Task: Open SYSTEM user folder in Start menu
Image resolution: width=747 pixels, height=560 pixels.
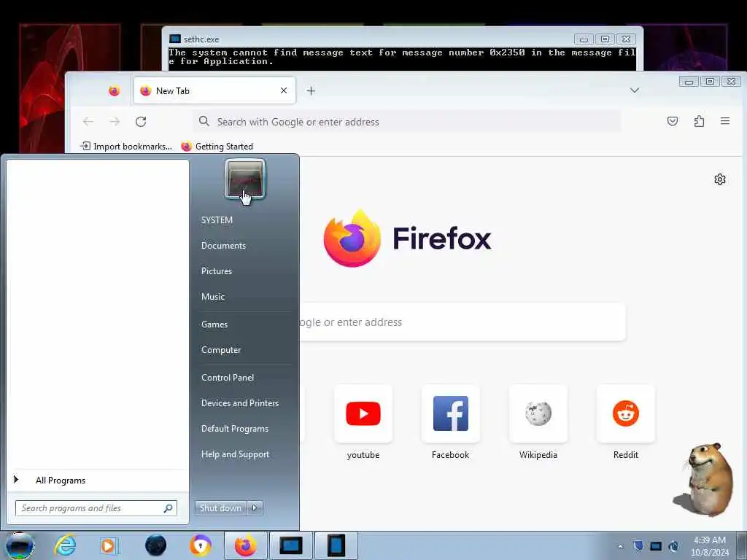Action: 217,220
